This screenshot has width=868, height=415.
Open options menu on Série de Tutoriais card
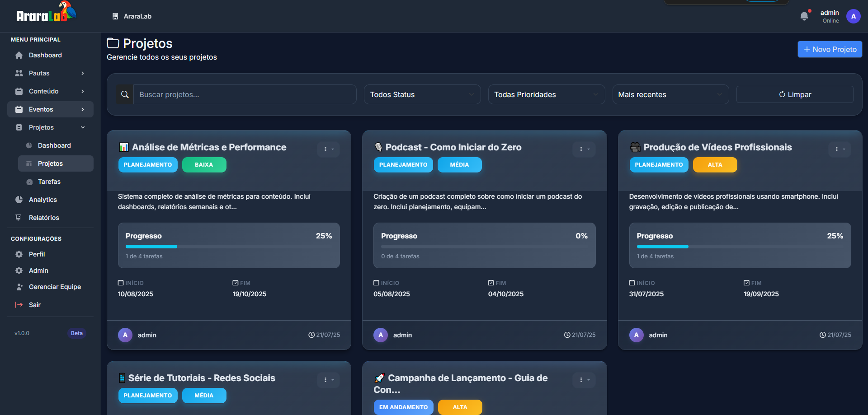329,380
